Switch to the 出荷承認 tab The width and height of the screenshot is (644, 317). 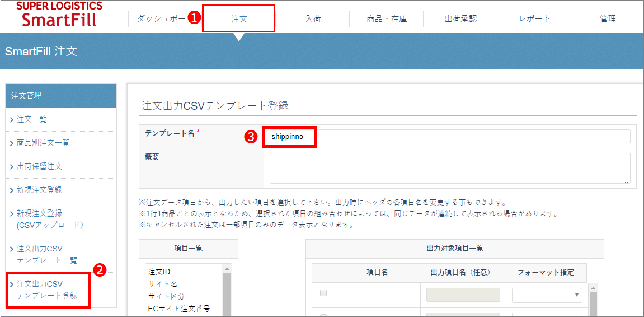[460, 18]
